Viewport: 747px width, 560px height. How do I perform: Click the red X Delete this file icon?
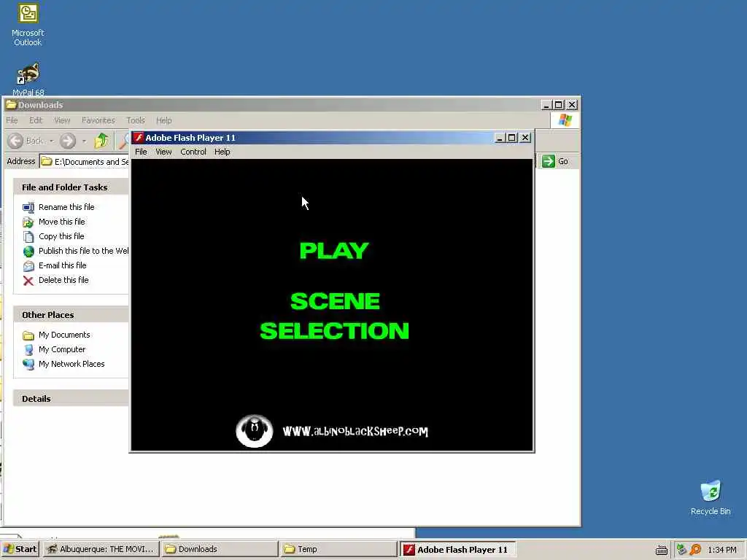[x=28, y=281]
